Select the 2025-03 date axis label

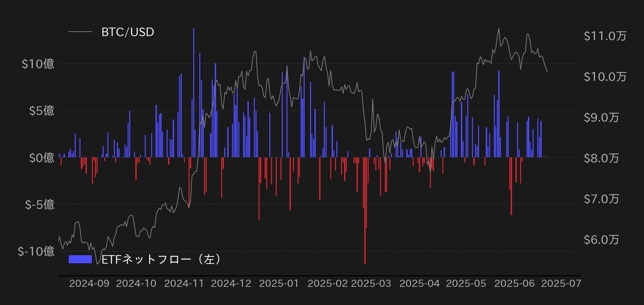pyautogui.click(x=371, y=283)
